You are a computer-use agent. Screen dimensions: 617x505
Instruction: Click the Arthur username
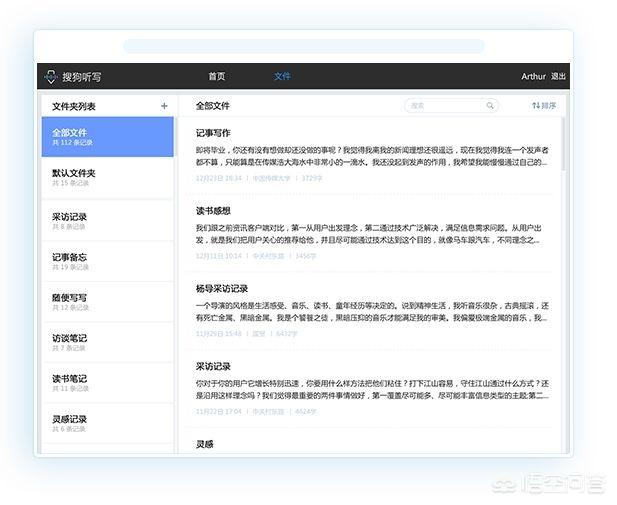(533, 76)
